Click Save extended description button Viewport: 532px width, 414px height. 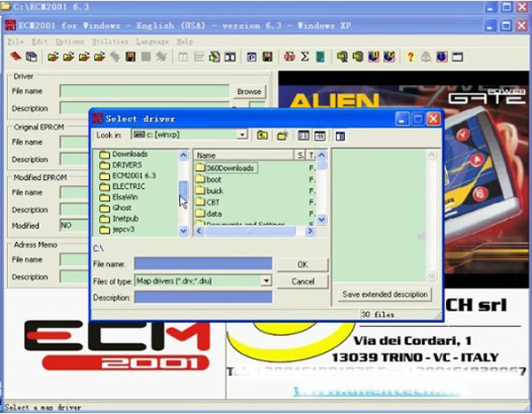tap(385, 294)
